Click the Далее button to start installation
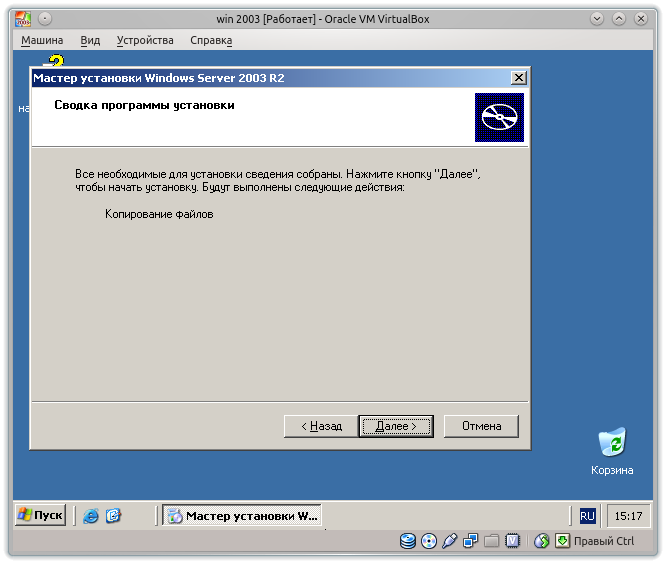Viewport: 666px width, 564px height. [x=396, y=426]
